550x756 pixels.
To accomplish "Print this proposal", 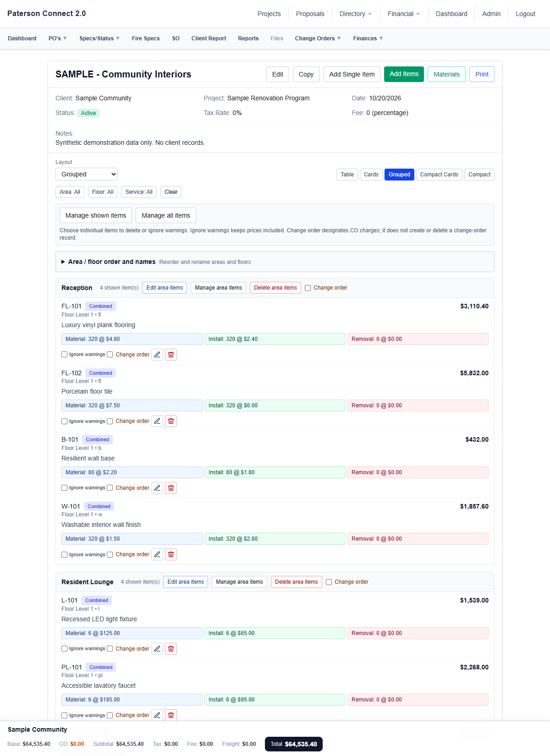I will [482, 74].
